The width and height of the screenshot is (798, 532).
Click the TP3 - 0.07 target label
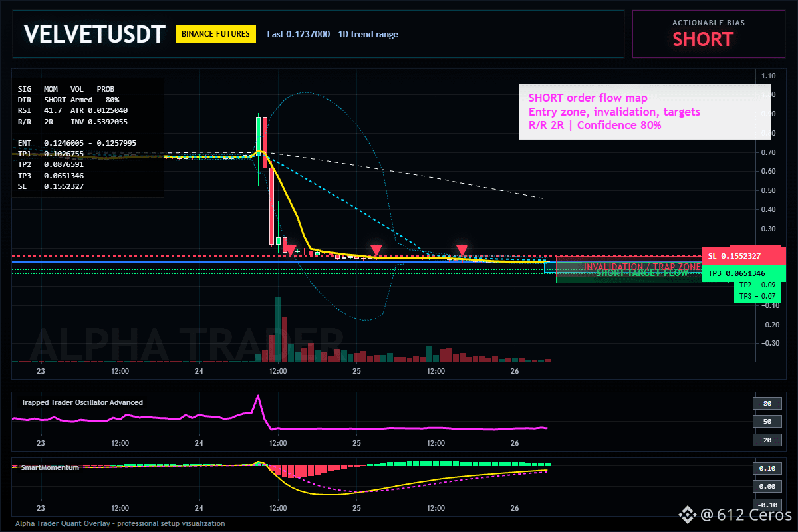[x=757, y=296]
